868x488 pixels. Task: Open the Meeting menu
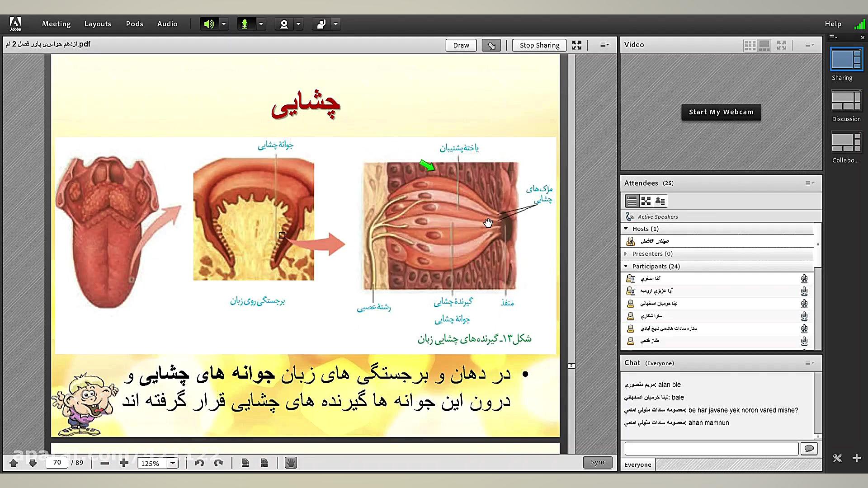(56, 24)
